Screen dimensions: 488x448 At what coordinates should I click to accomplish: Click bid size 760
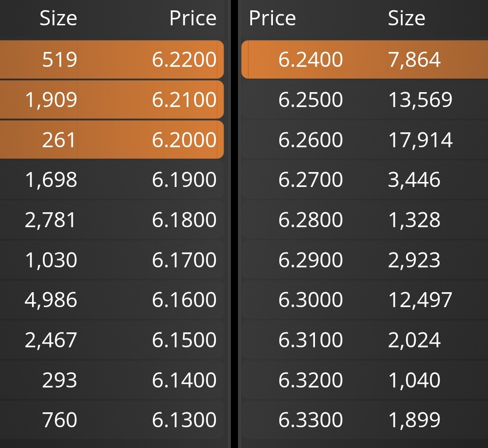point(60,420)
